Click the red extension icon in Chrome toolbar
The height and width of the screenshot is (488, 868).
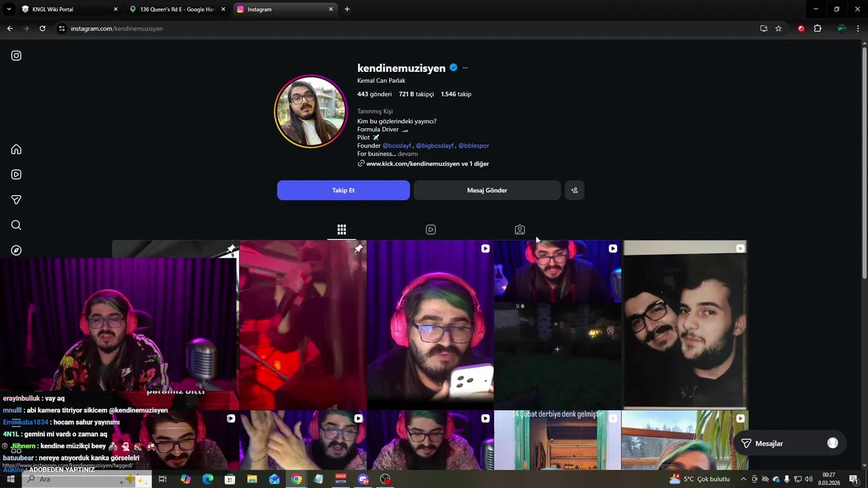point(801,28)
